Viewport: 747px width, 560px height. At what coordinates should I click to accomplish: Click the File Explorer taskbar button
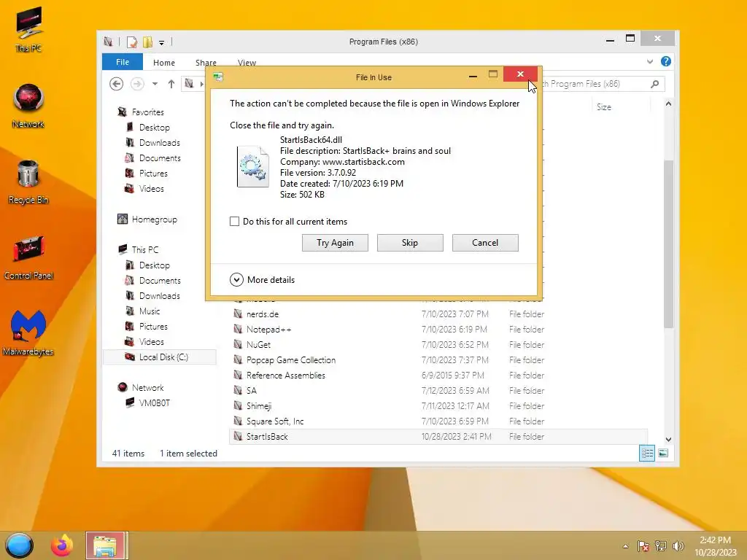pos(107,545)
